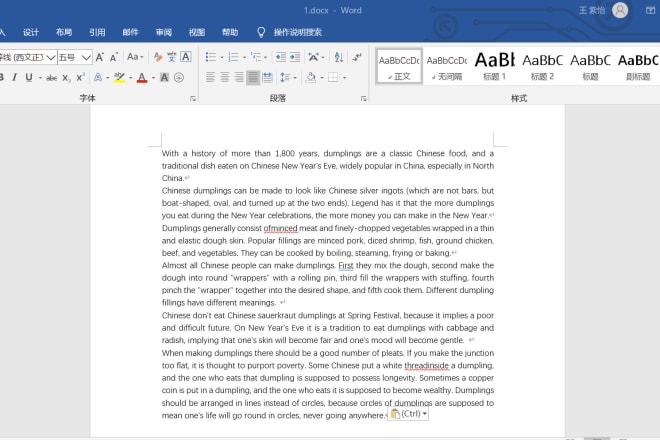
Task: Expand borders dropdown arrow
Action: [x=344, y=78]
